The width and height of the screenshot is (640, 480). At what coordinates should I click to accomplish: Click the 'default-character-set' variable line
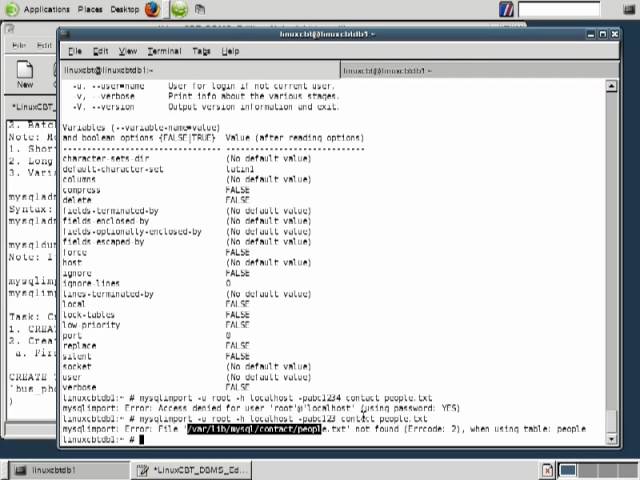tap(113, 169)
